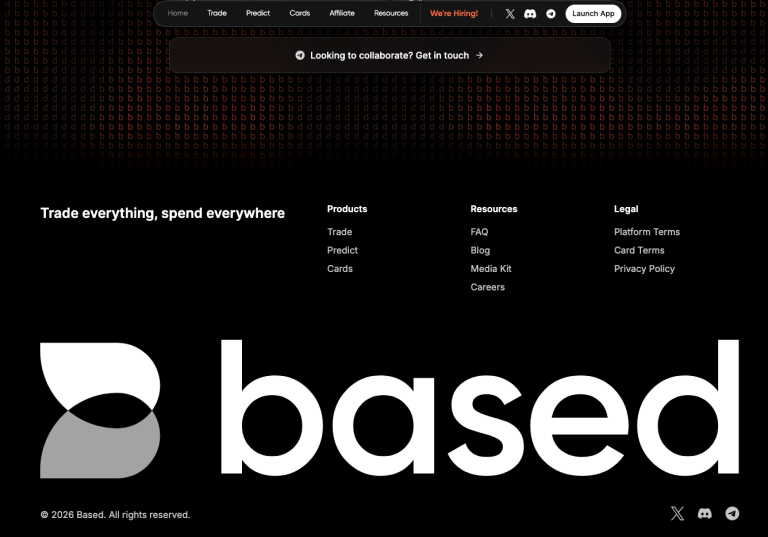The image size is (768, 537).
Task: Go to Predict in top navigation
Action: 258,14
